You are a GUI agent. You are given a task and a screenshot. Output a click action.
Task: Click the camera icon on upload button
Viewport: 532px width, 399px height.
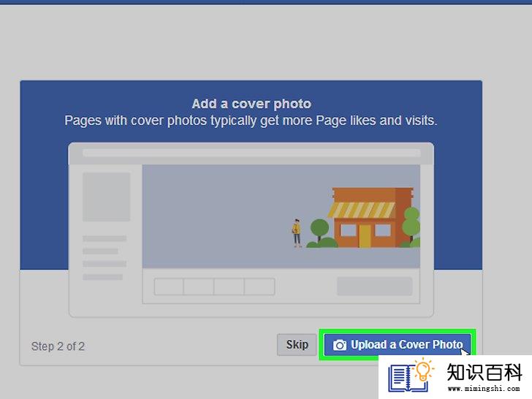340,345
